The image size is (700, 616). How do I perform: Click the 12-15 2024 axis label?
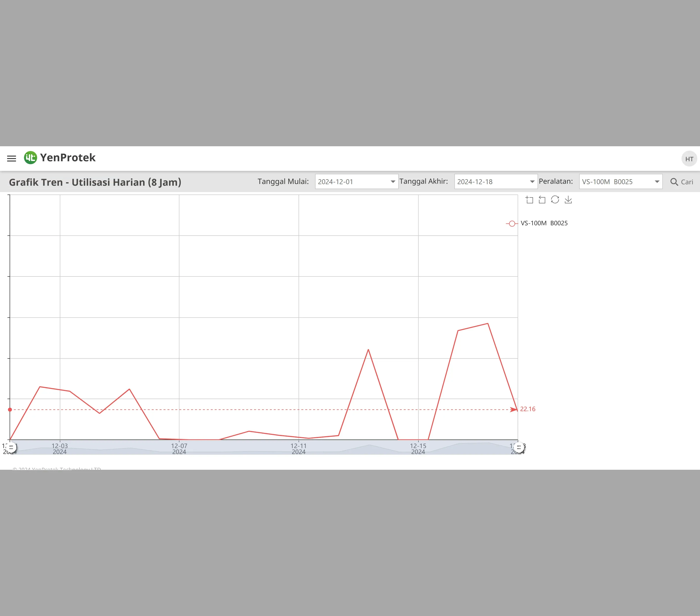(418, 449)
